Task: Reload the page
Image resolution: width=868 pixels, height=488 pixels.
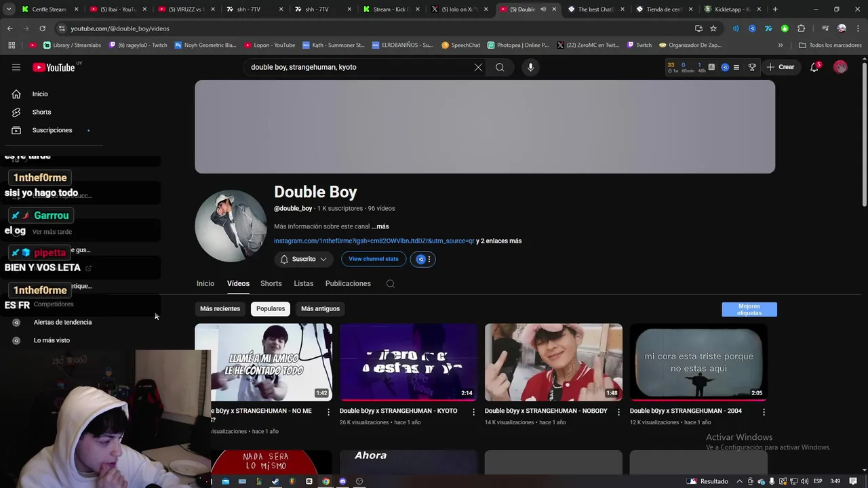Action: 42,28
